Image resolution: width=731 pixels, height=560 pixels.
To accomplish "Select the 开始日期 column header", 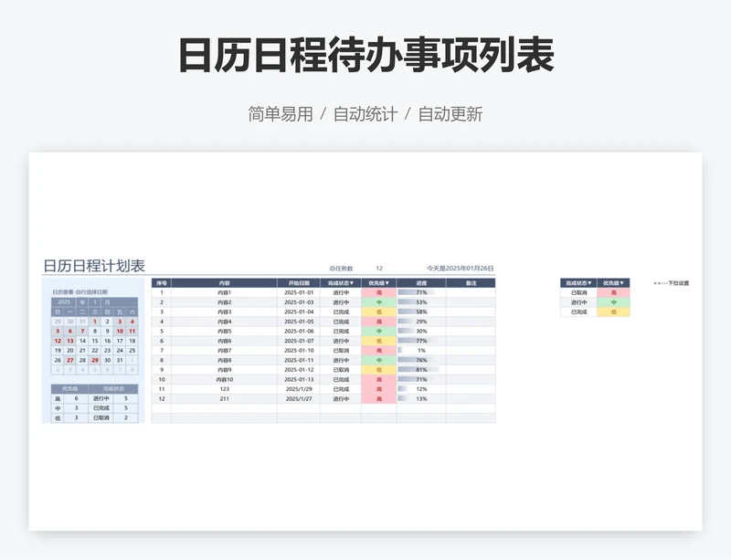I will [299, 283].
